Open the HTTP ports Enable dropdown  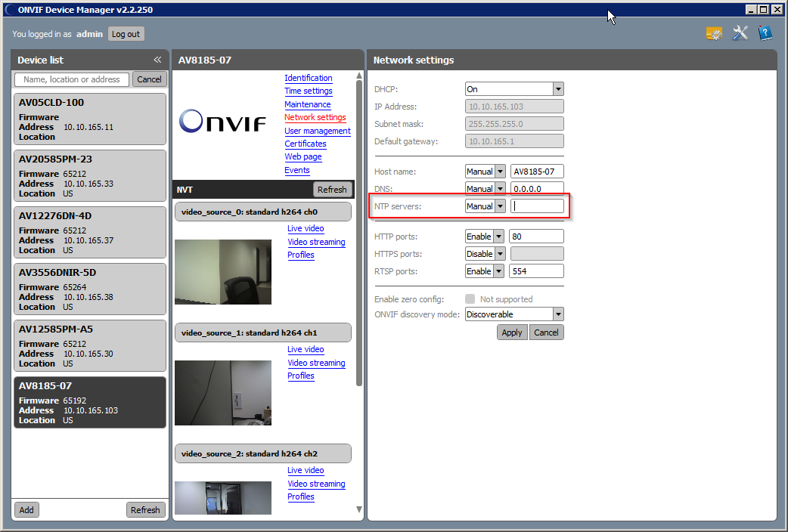[x=485, y=237]
